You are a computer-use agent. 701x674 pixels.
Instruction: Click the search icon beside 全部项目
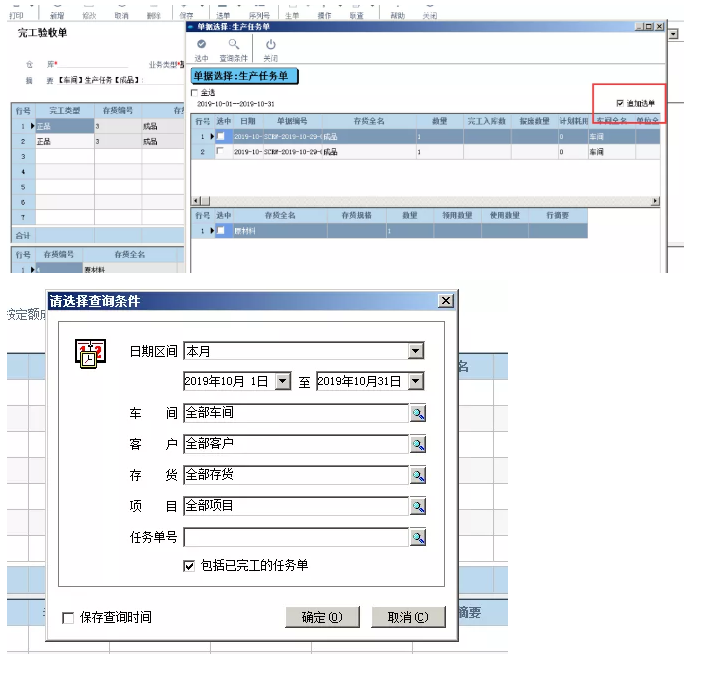(418, 507)
